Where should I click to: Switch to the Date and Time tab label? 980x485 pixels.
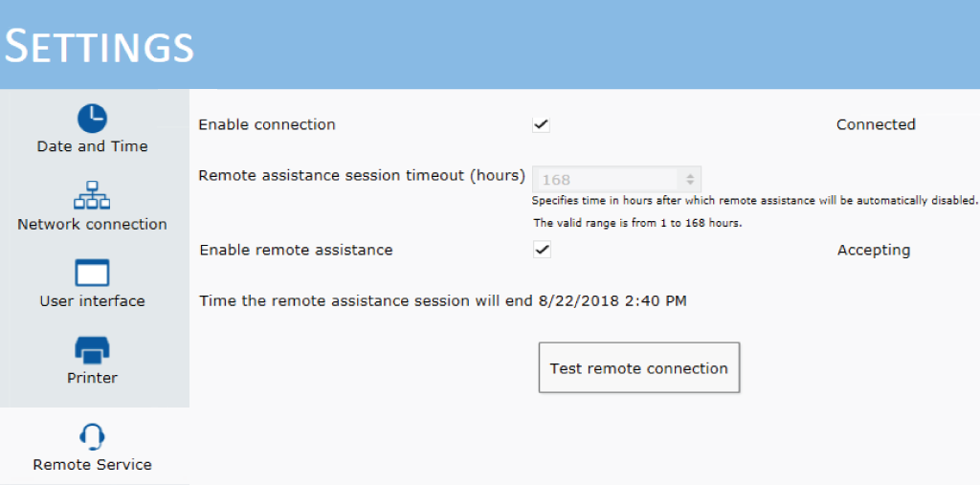(x=93, y=147)
